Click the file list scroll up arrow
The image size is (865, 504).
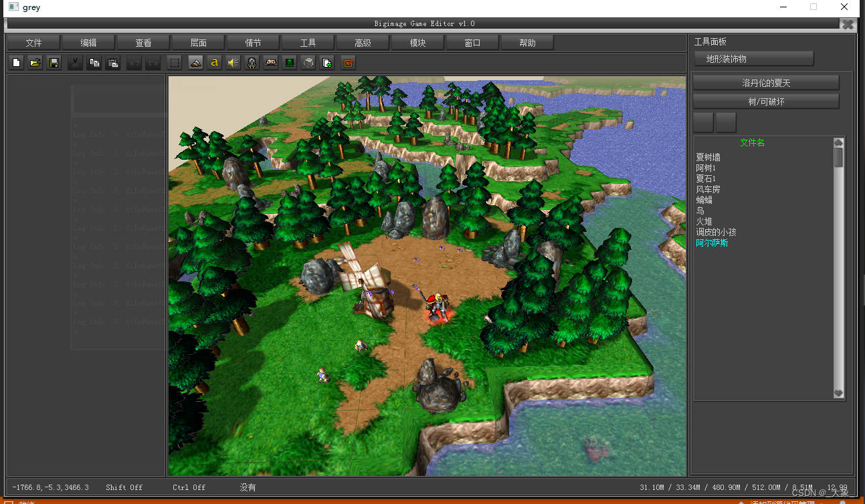click(x=838, y=142)
